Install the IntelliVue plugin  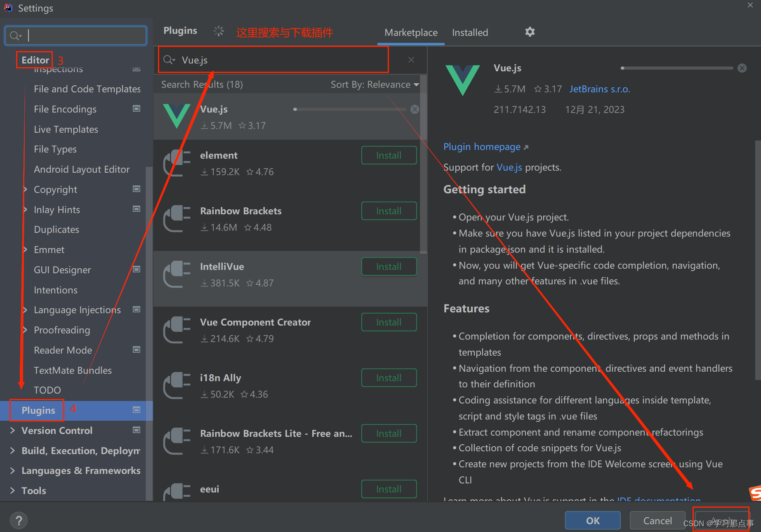coord(389,267)
